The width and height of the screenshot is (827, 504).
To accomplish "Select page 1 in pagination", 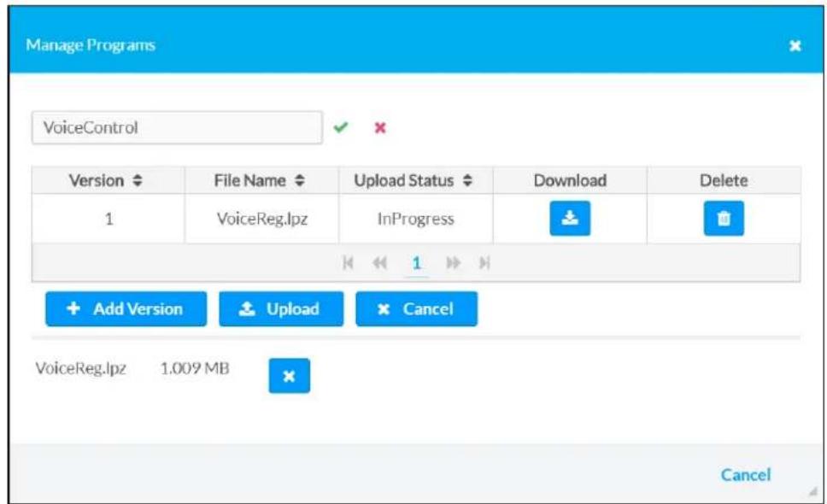I will 416,263.
